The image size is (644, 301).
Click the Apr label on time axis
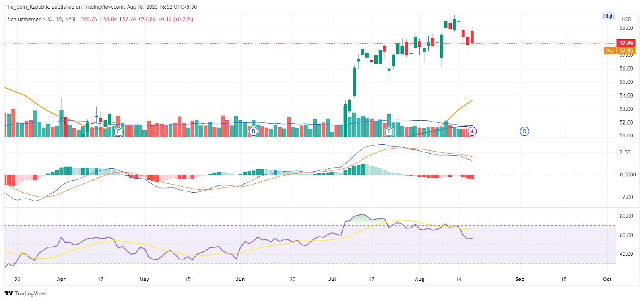pos(61,279)
